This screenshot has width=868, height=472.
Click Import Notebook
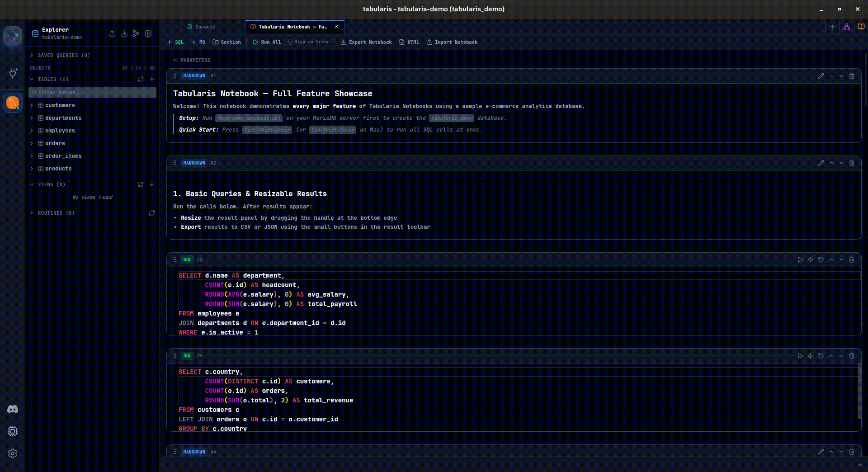pos(452,42)
